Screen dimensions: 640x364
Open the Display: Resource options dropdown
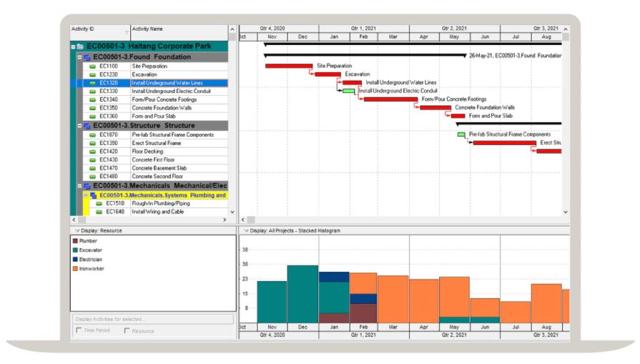click(75, 231)
